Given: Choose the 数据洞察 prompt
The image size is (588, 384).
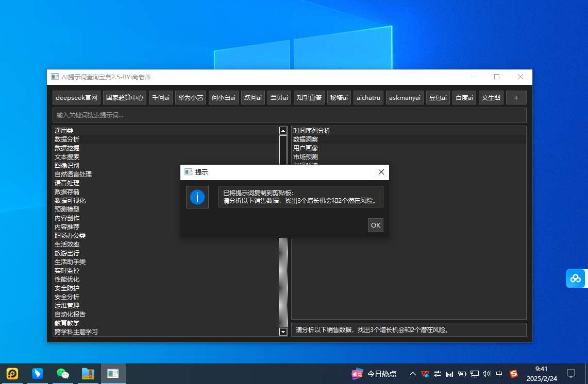Looking at the screenshot, I should (x=409, y=139).
